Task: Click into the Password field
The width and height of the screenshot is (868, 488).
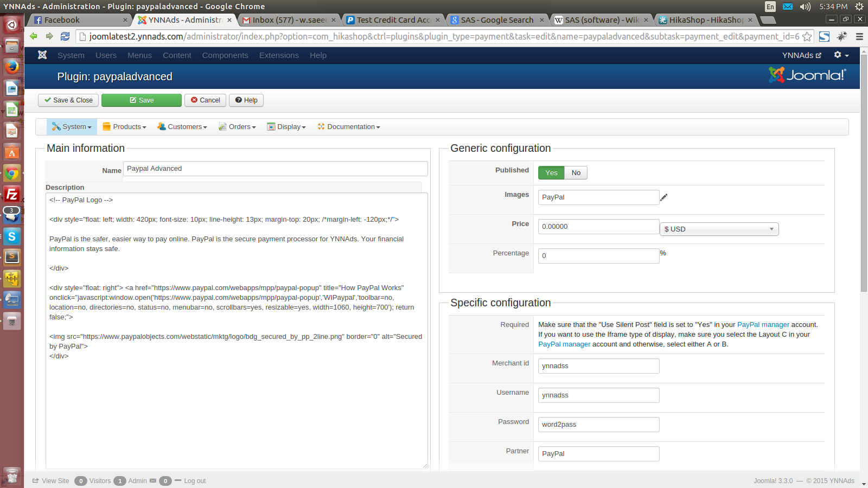Action: (599, 425)
